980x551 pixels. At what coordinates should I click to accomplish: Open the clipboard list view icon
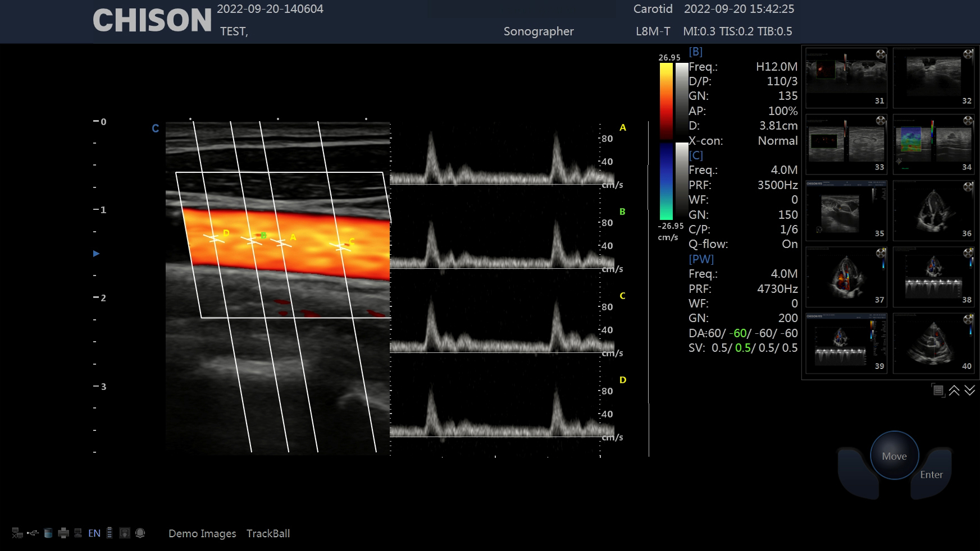click(938, 391)
